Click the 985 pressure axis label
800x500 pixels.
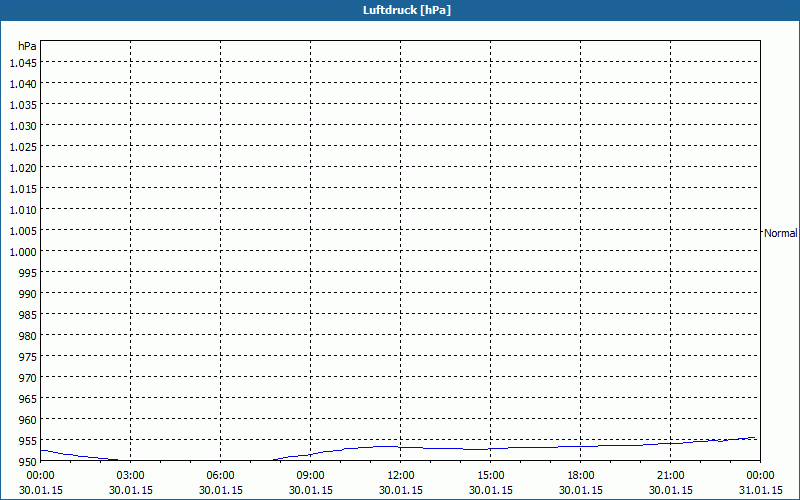click(29, 315)
